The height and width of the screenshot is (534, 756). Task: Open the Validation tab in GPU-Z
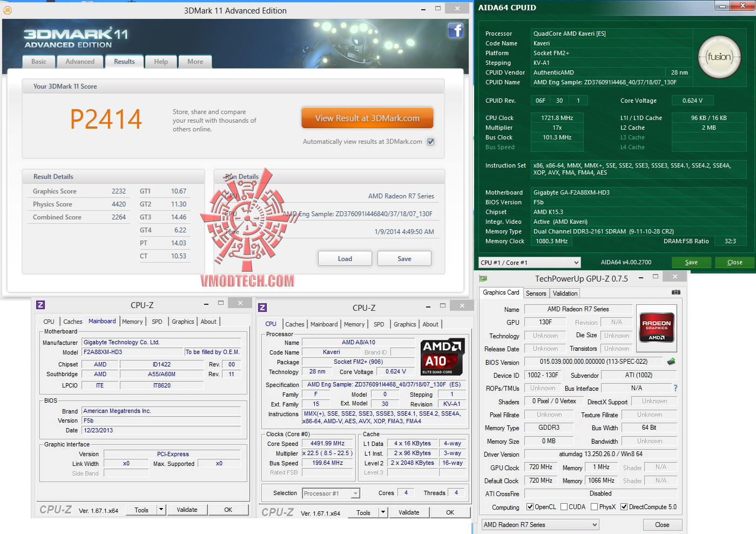pyautogui.click(x=565, y=293)
